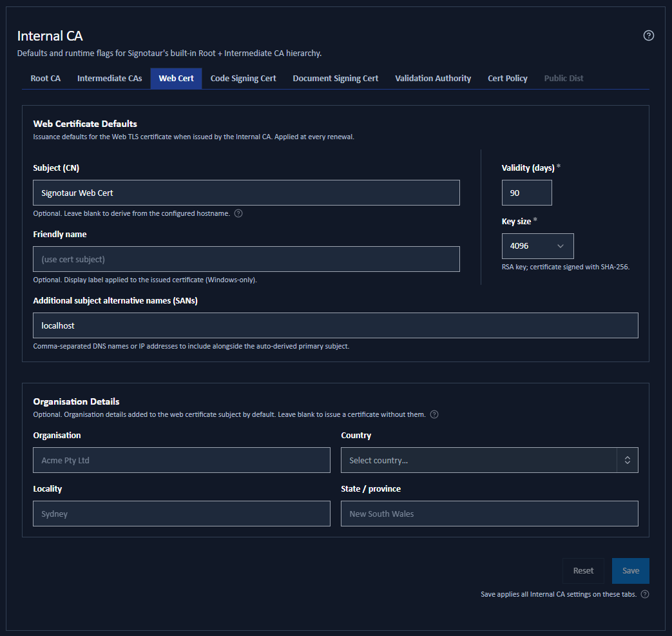Click the State / province input field
Image resolution: width=672 pixels, height=636 pixels.
tap(490, 514)
